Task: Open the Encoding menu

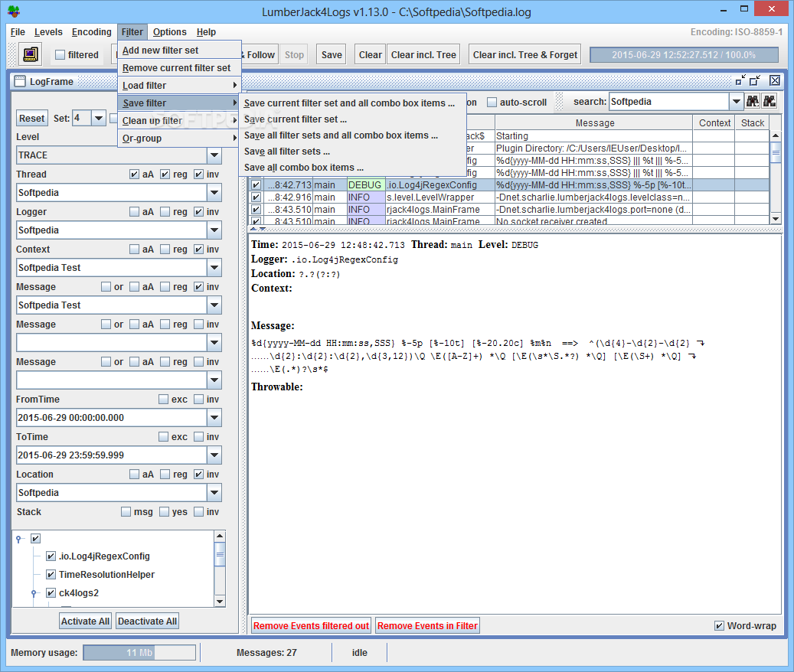Action: click(x=92, y=32)
